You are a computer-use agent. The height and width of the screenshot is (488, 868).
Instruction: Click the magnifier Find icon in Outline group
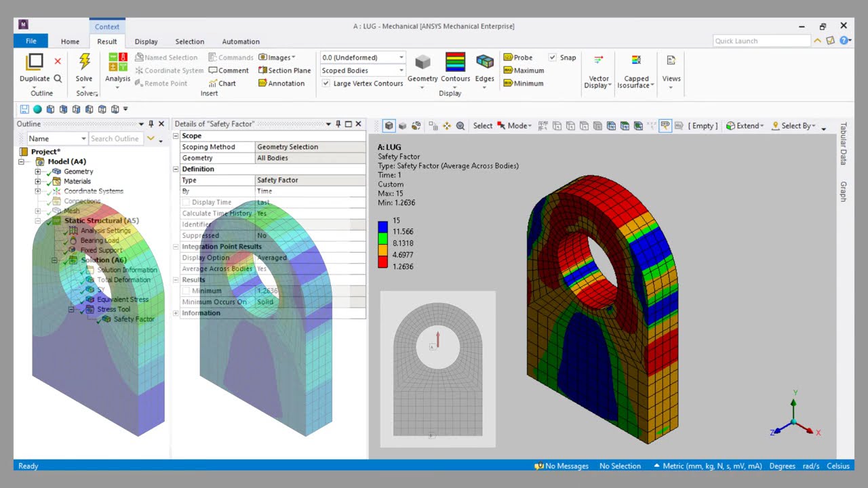[x=58, y=79]
